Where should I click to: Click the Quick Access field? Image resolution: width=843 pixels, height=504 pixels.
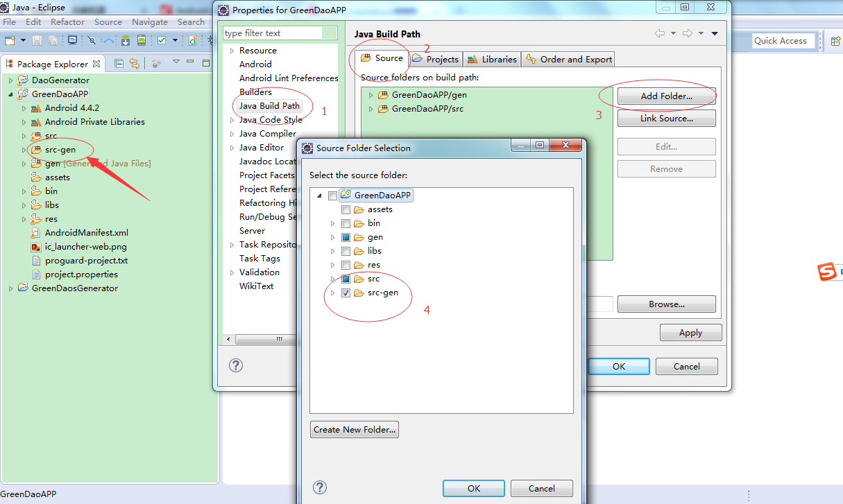(783, 41)
